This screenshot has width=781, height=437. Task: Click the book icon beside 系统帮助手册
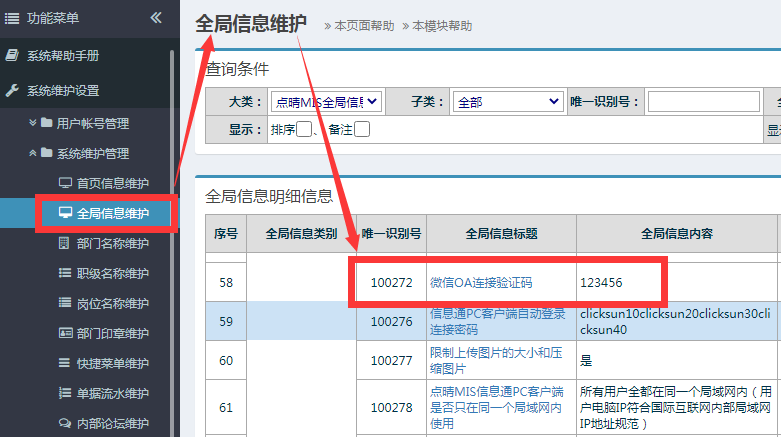13,55
